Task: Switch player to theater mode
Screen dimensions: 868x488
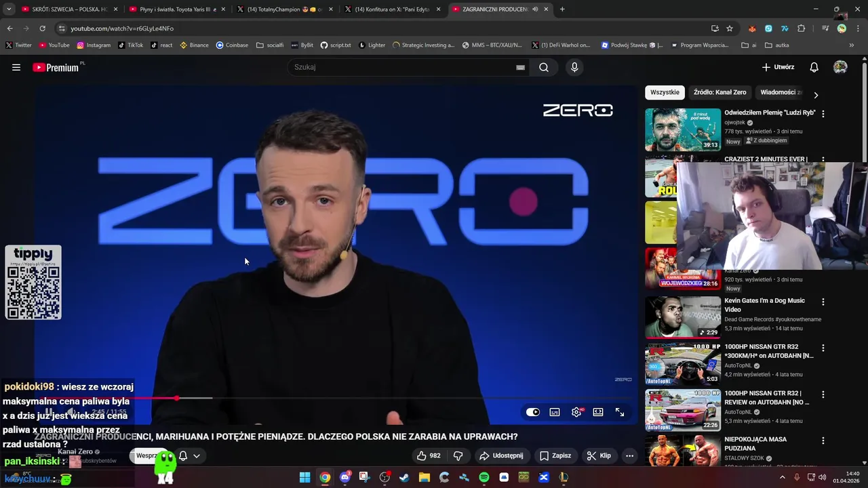Action: (x=598, y=411)
